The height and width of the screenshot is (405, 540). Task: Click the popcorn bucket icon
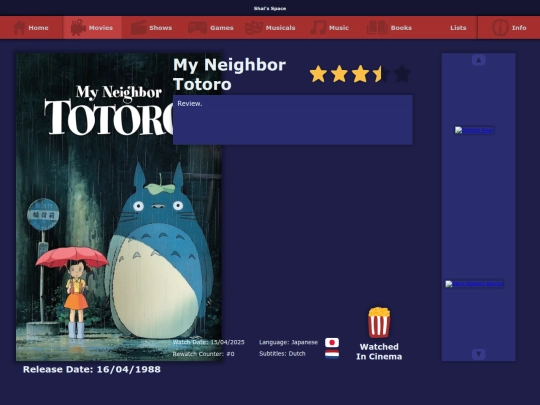379,322
